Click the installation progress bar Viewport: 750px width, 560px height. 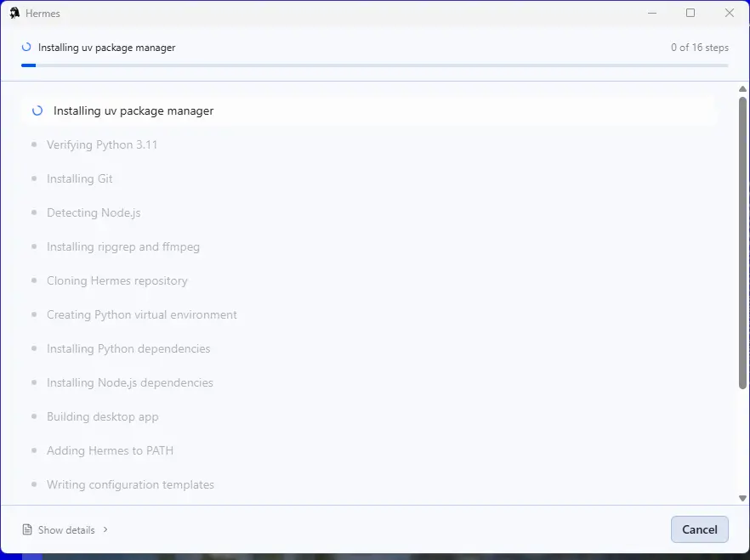click(374, 65)
